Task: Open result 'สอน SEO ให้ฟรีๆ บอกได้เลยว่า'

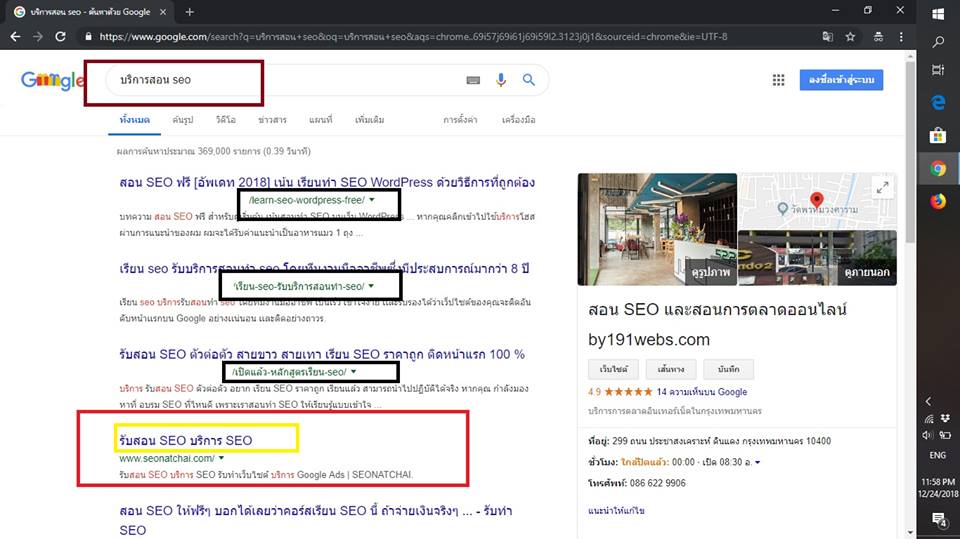Action: point(316,520)
